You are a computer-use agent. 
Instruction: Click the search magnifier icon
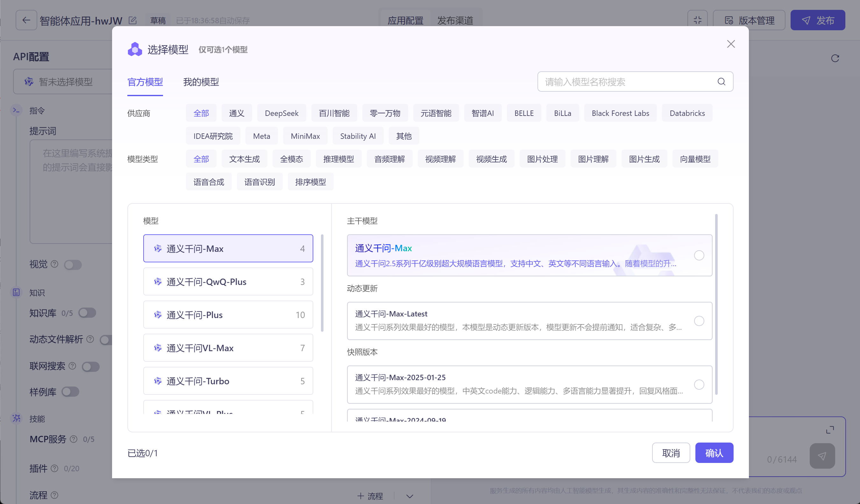(721, 82)
